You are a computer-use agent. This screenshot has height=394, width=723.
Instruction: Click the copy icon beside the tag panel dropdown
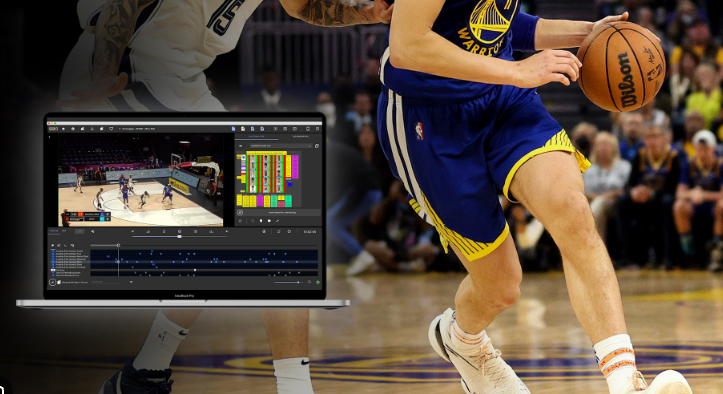click(x=317, y=146)
